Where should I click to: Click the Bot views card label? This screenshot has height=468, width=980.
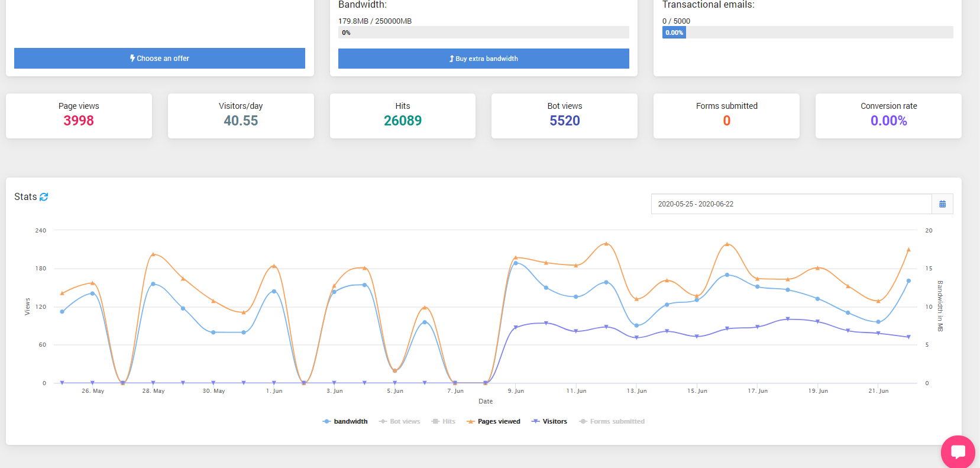tap(565, 106)
